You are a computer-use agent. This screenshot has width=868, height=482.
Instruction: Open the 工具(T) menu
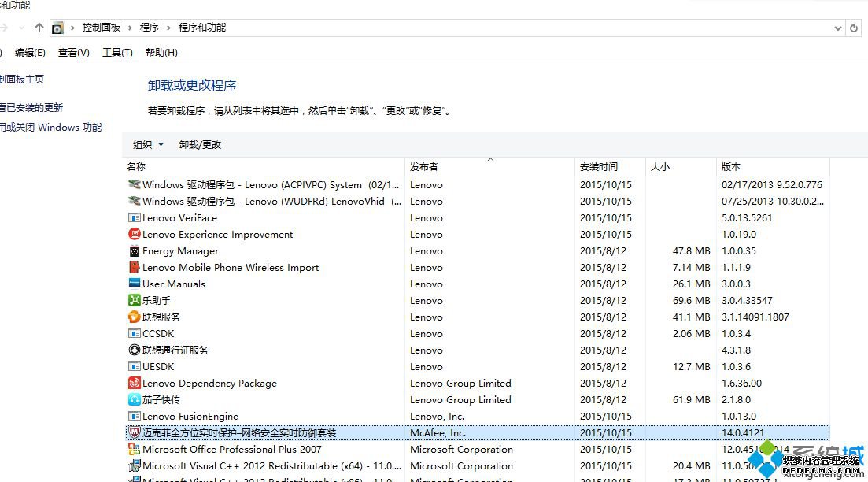pos(117,53)
